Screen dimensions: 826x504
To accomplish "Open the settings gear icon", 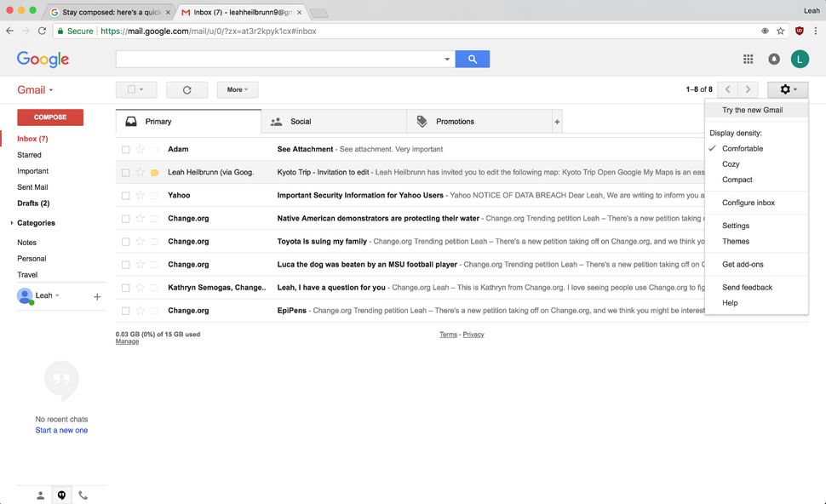I will click(784, 89).
